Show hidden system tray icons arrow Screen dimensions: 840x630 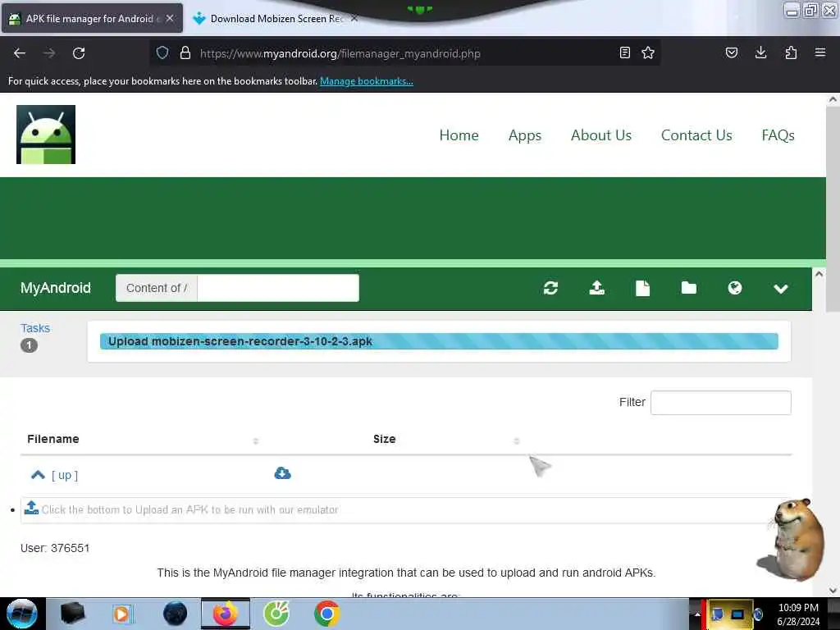(697, 614)
